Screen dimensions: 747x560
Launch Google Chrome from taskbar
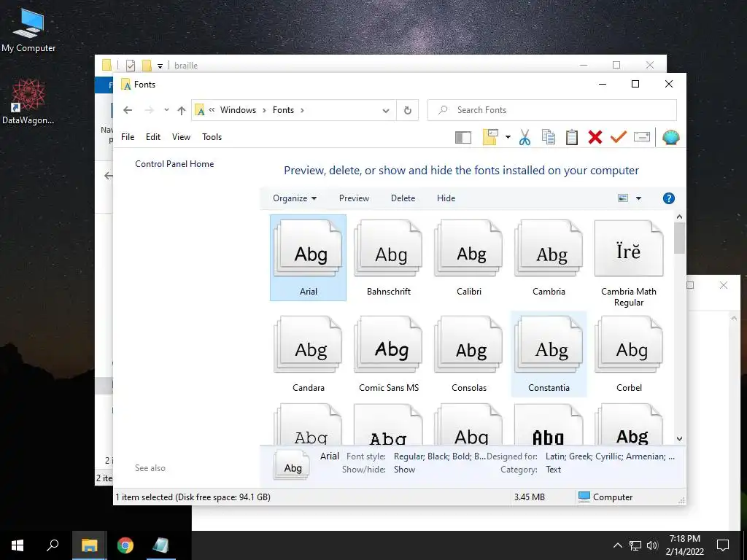click(125, 545)
